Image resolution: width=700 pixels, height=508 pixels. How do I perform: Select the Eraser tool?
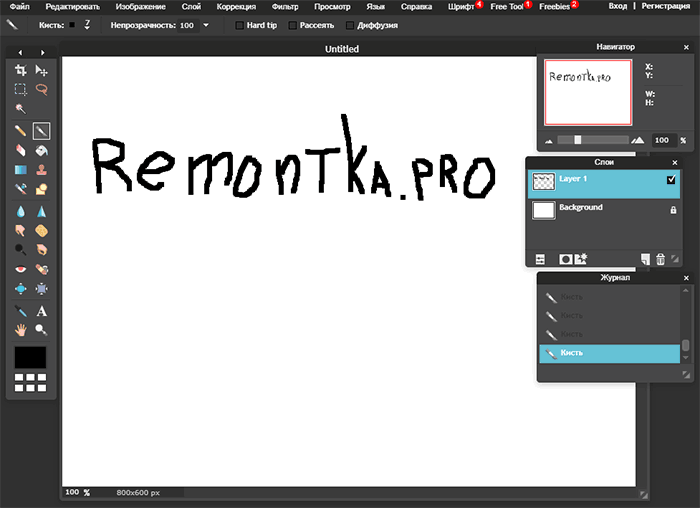coord(21,150)
